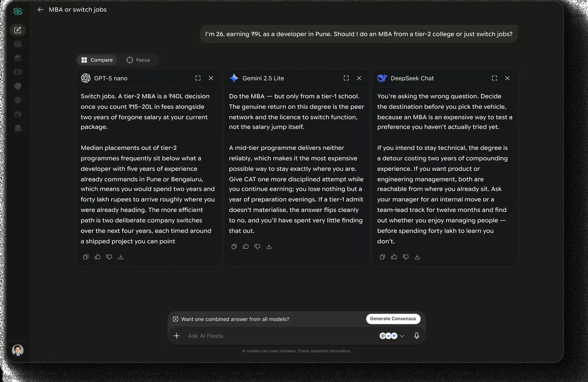The height and width of the screenshot is (382, 588).
Task: Close the GPT-5 nano response panel
Action: pyautogui.click(x=211, y=78)
